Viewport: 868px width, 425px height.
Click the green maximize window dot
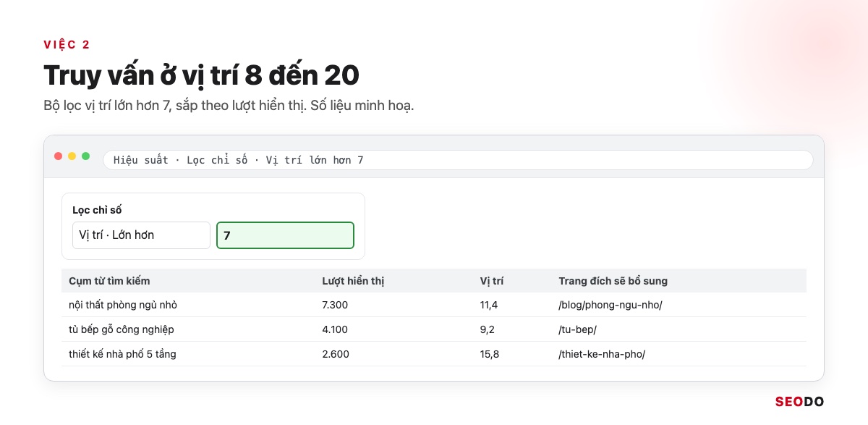tap(86, 156)
